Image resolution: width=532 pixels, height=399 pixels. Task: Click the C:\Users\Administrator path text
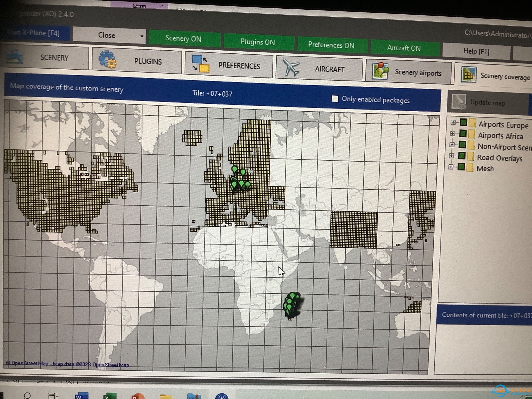tap(498, 34)
